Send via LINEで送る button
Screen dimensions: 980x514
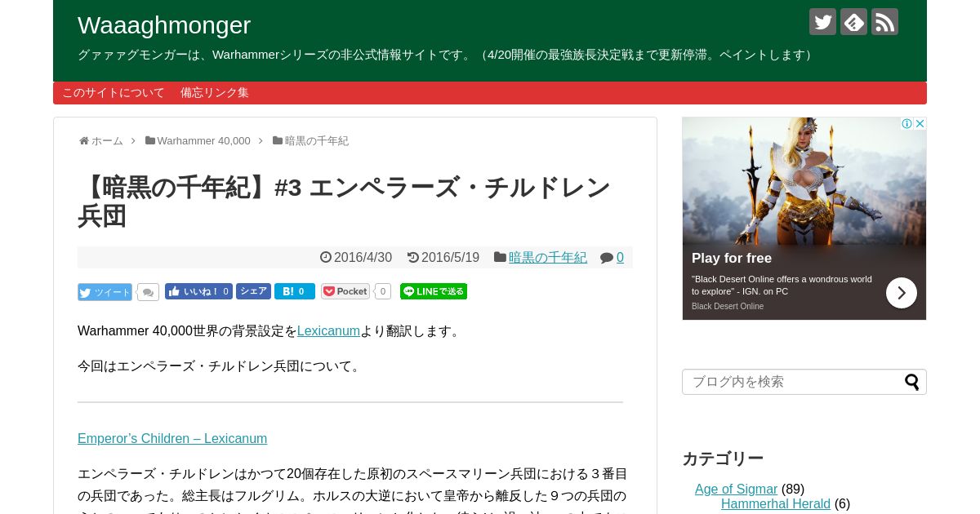pyautogui.click(x=434, y=291)
